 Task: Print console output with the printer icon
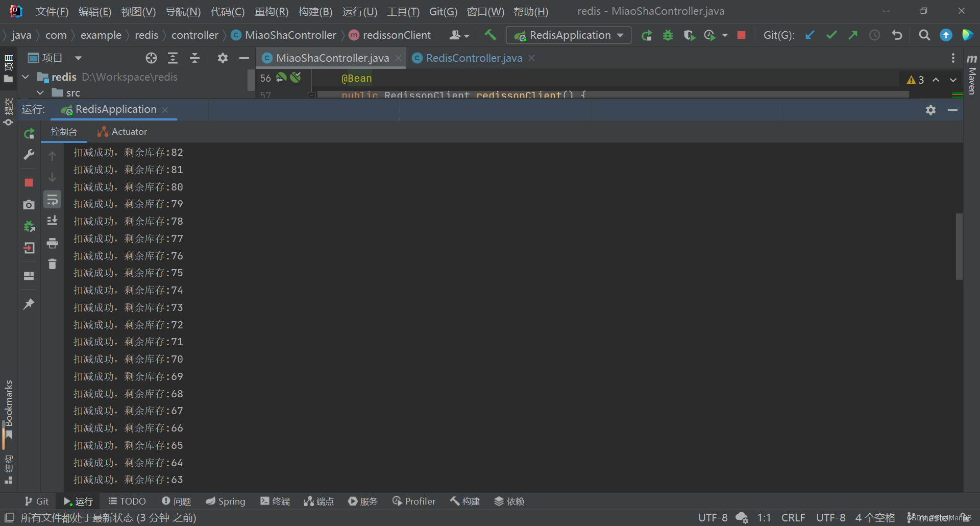(52, 243)
